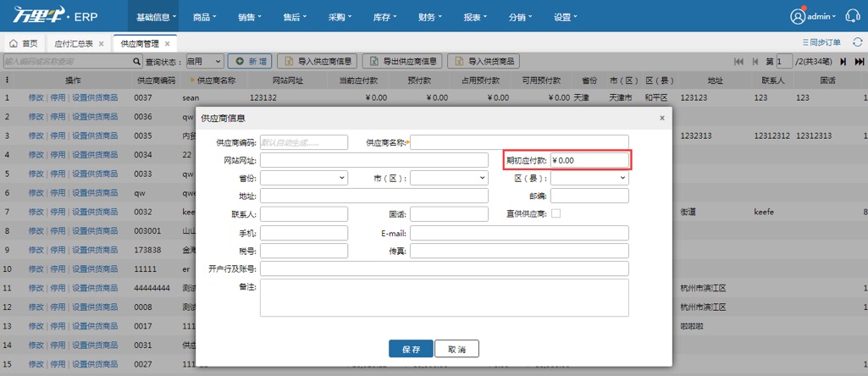The height and width of the screenshot is (376, 868).
Task: Expand the 库存 menu
Action: click(x=384, y=17)
